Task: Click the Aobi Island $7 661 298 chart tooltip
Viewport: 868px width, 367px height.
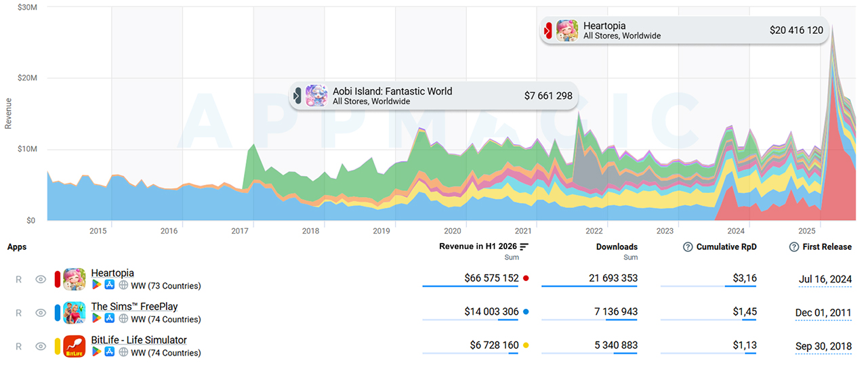Action: tap(434, 95)
